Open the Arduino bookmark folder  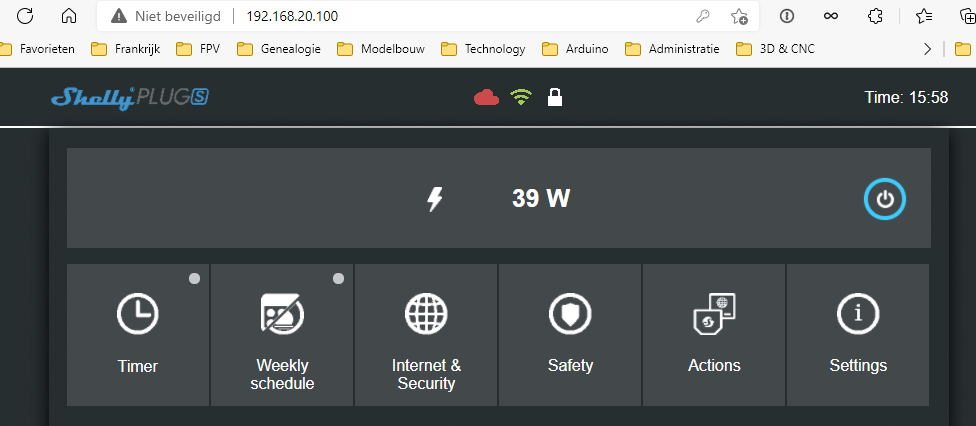click(x=575, y=49)
